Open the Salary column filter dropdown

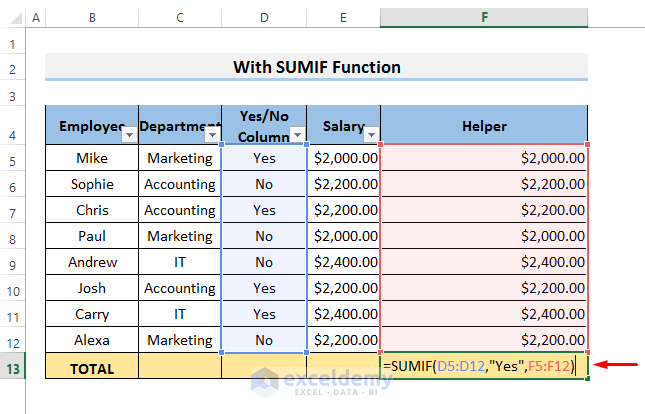372,134
